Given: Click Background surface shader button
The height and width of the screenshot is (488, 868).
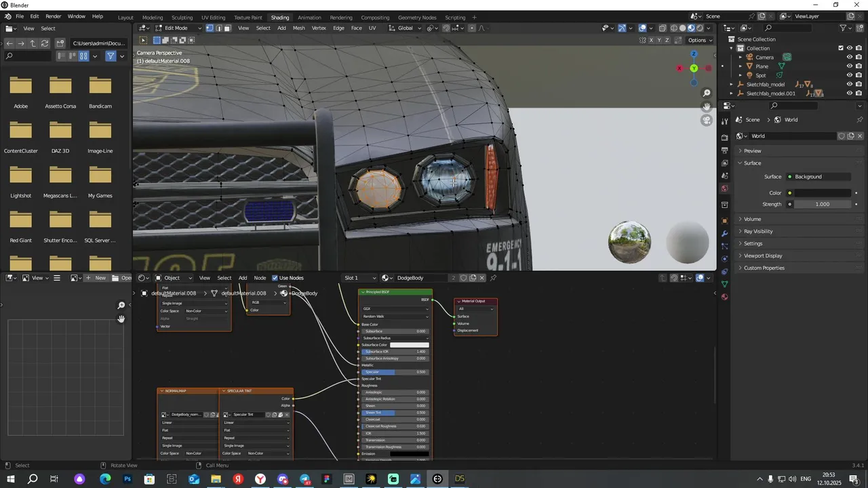Looking at the screenshot, I should pyautogui.click(x=819, y=176).
